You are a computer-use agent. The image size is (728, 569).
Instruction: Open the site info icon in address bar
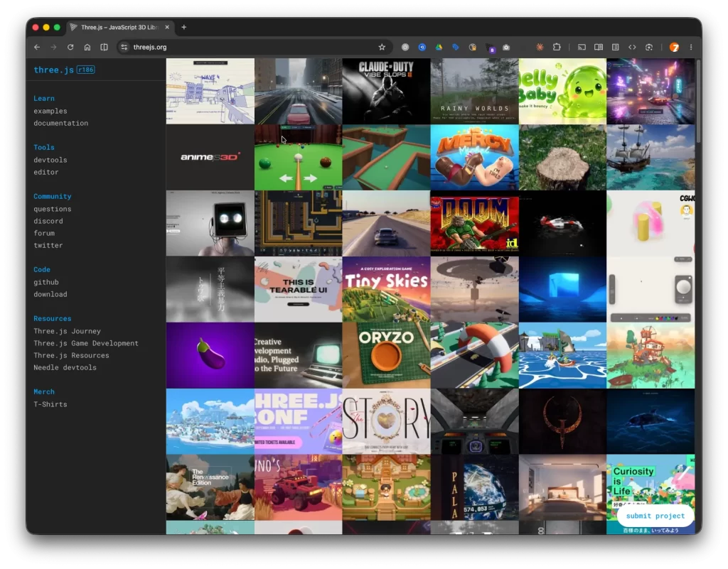click(124, 47)
